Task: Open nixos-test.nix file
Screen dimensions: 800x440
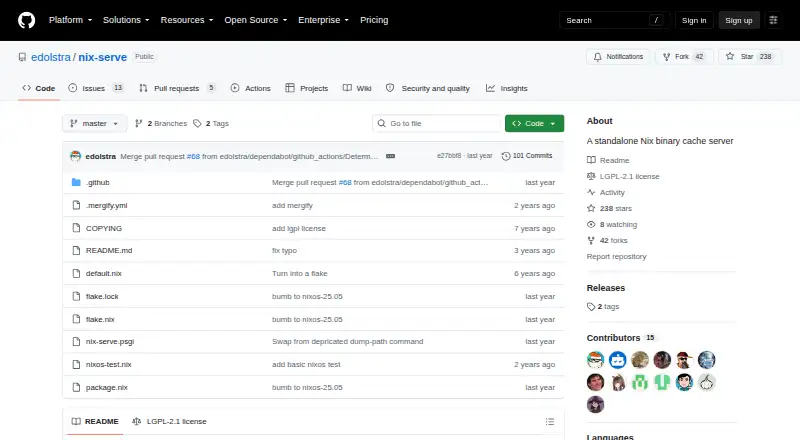Action: point(109,364)
